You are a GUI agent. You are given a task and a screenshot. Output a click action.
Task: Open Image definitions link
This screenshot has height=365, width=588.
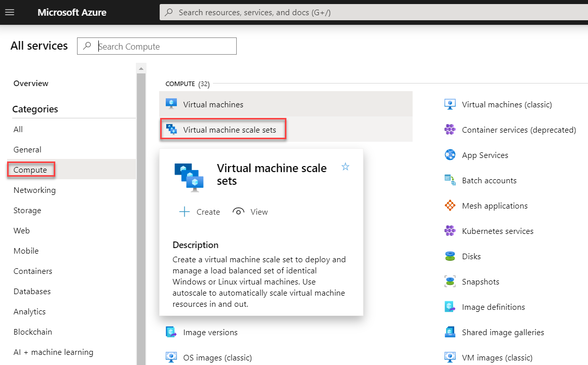point(493,307)
